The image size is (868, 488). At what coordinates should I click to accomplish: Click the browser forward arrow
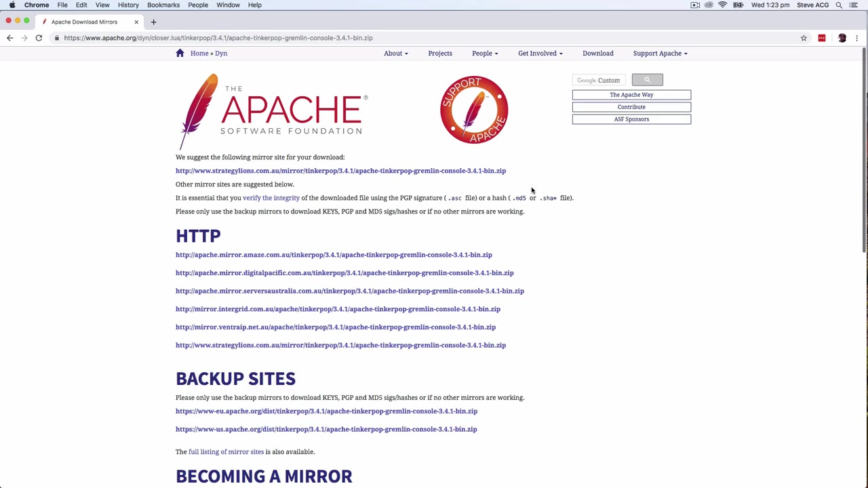(24, 38)
